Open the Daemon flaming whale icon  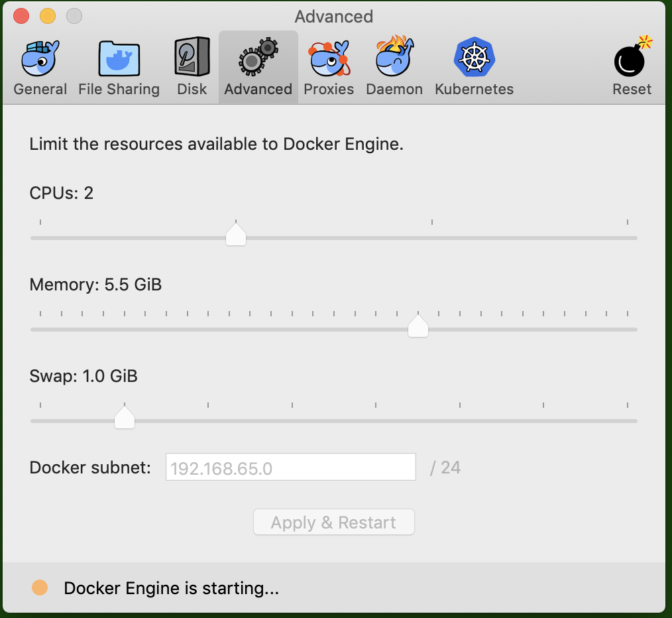click(394, 56)
